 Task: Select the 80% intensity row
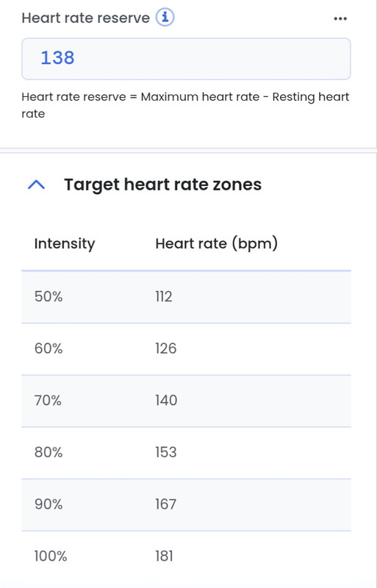coord(186,453)
